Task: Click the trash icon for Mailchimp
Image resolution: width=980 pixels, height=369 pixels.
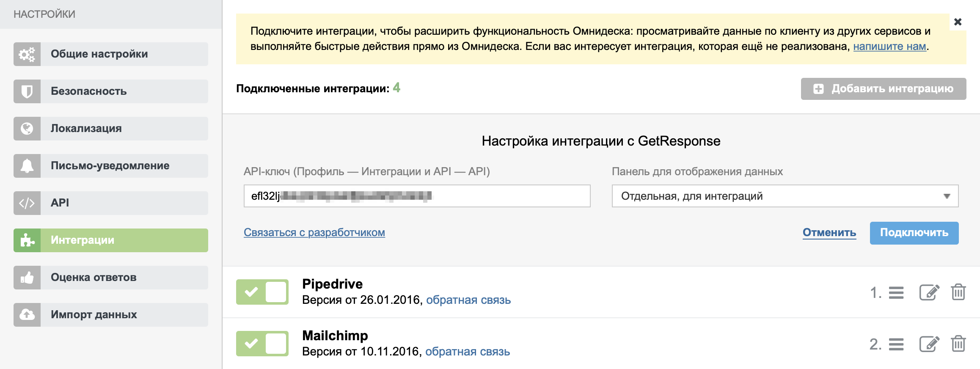Action: click(x=958, y=344)
